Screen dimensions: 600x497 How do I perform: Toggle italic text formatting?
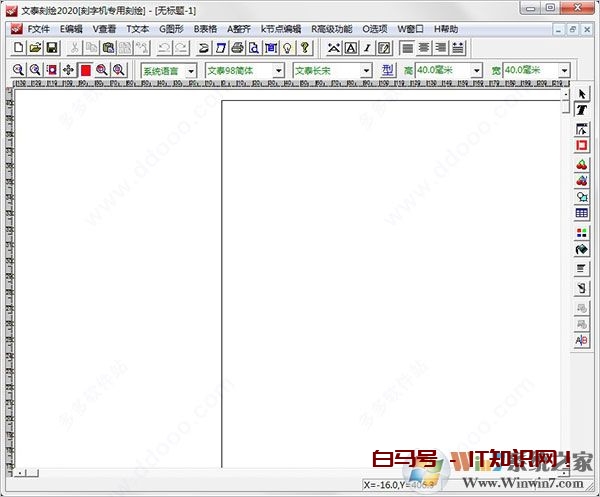367,48
